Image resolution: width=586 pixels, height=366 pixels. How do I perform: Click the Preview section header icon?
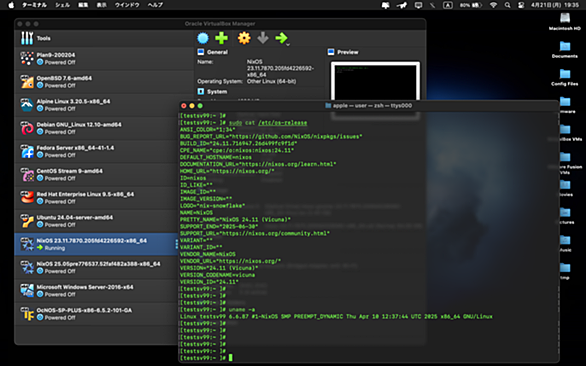click(x=331, y=52)
